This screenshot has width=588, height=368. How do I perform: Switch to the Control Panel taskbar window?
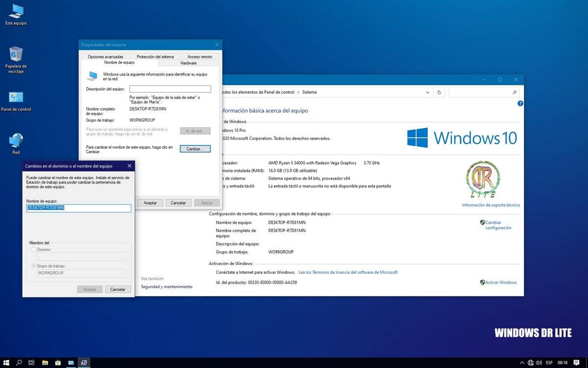pyautogui.click(x=71, y=363)
